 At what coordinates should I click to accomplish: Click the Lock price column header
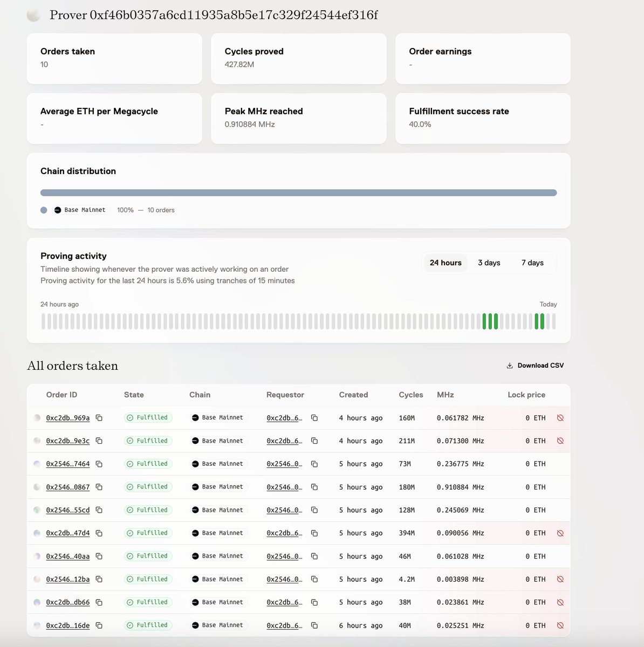(x=526, y=395)
